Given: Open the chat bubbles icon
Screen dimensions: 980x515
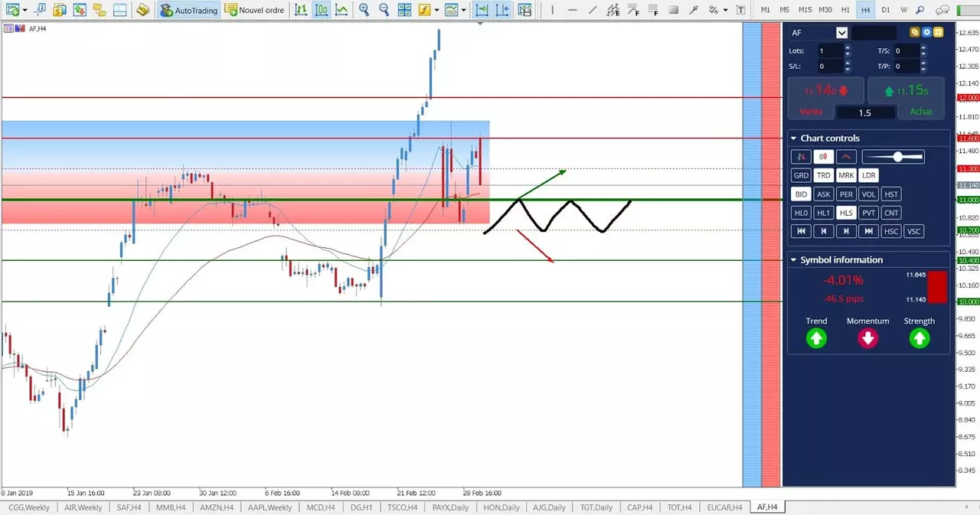Looking at the screenshot, I should click(942, 10).
